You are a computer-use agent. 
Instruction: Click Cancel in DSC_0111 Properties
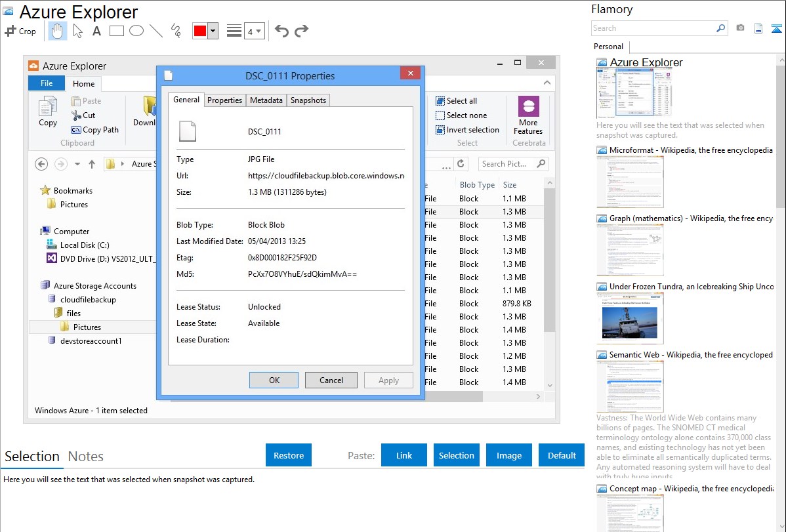[x=331, y=380]
